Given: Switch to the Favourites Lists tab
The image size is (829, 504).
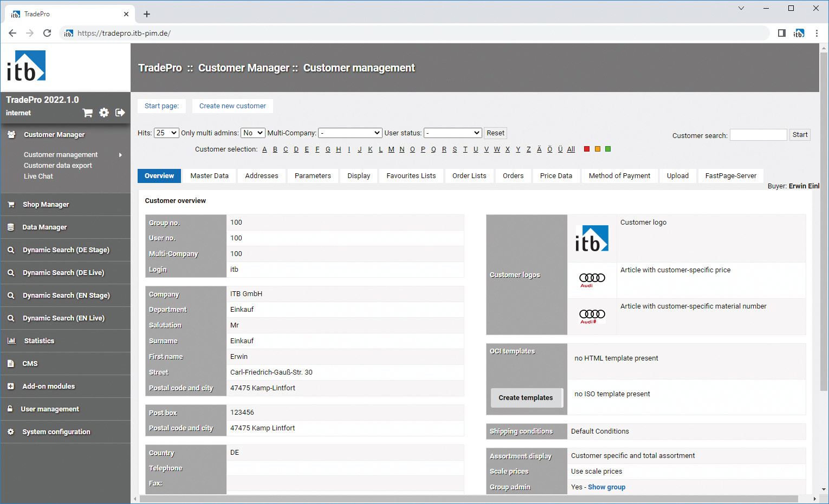Looking at the screenshot, I should click(411, 176).
